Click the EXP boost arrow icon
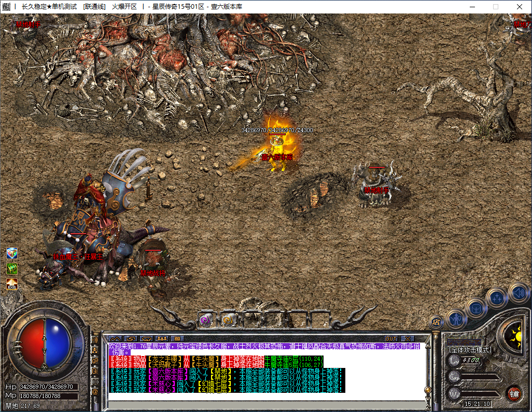The height and width of the screenshot is (412, 532). click(12, 285)
